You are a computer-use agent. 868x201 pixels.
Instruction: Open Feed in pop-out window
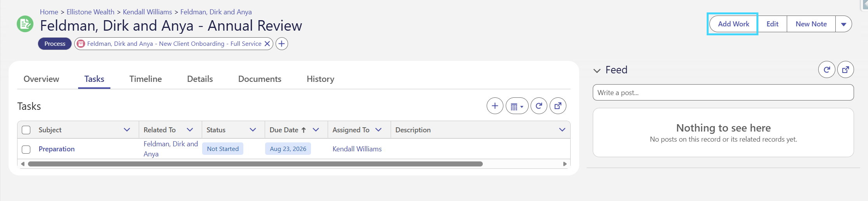pyautogui.click(x=845, y=70)
